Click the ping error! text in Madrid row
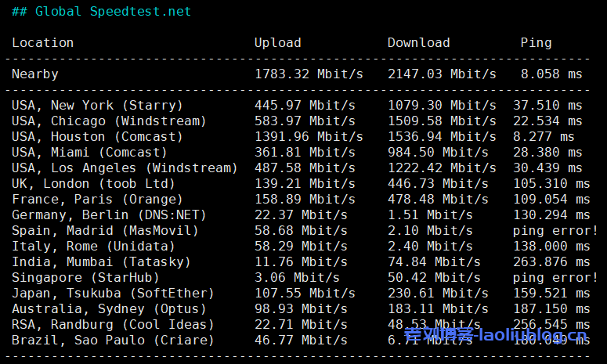This screenshot has width=607, height=364. pos(555,231)
